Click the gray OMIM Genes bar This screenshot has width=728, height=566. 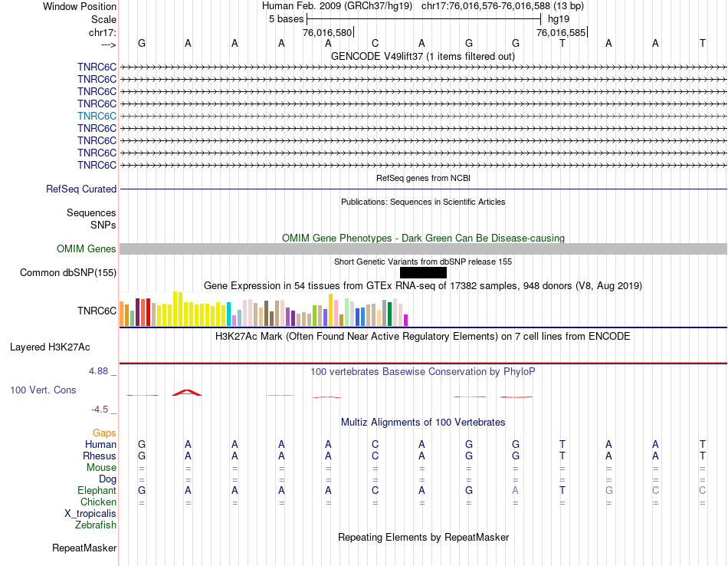coord(424,249)
